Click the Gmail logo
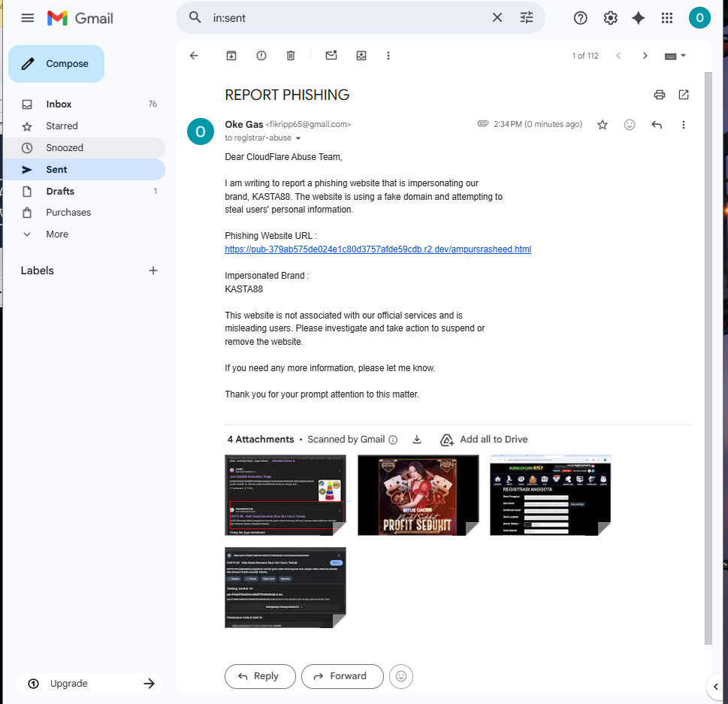728x704 pixels. coord(80,18)
